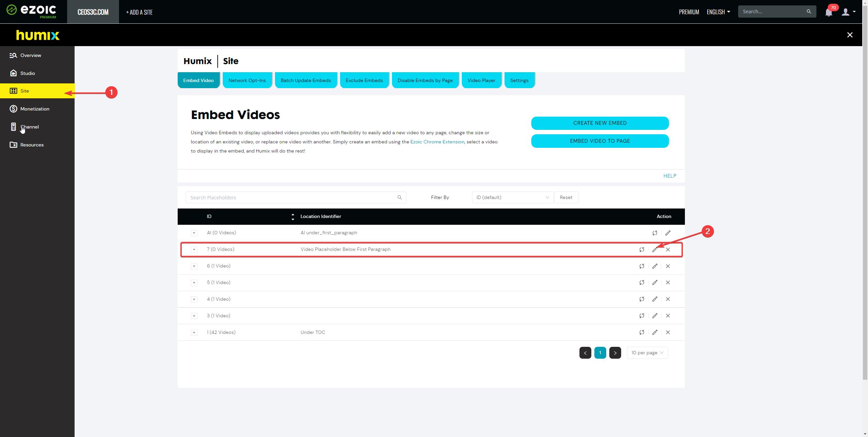Edit embed 5 (1 Video)
Screen dimensions: 868x437
coord(655,282)
